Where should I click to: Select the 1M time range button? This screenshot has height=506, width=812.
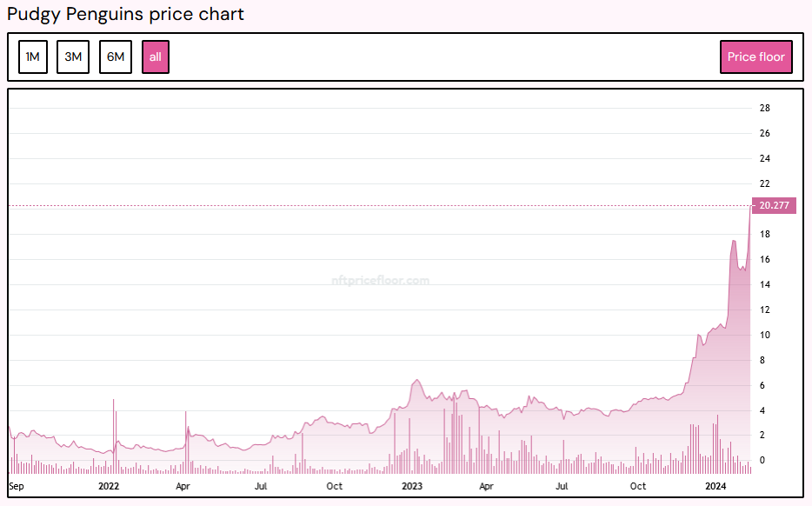[33, 57]
